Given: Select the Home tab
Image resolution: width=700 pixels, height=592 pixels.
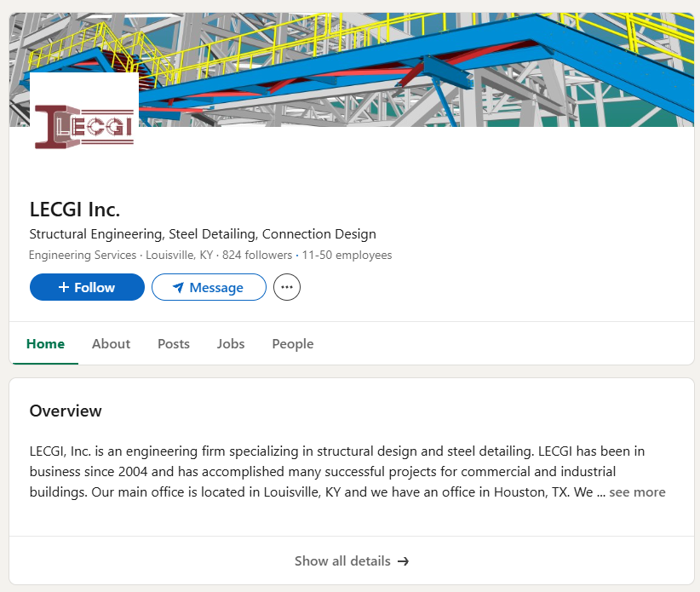Looking at the screenshot, I should (x=45, y=344).
